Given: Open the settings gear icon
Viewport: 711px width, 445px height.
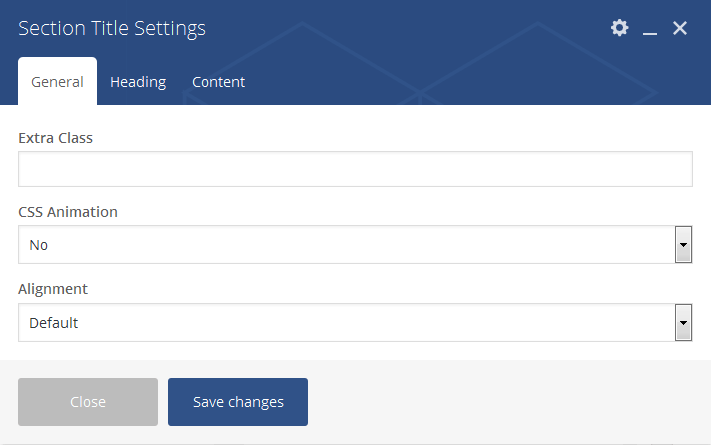Looking at the screenshot, I should pos(620,28).
